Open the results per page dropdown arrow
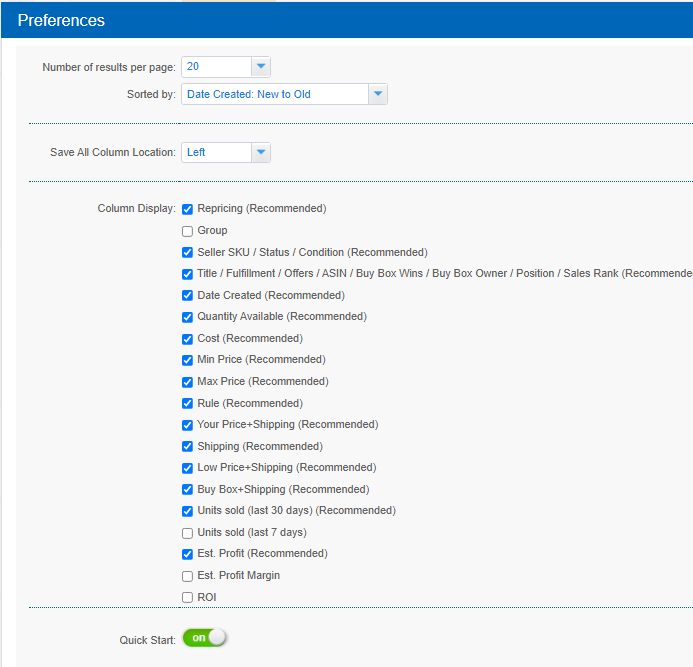Image resolution: width=693 pixels, height=667 pixels. click(x=261, y=67)
